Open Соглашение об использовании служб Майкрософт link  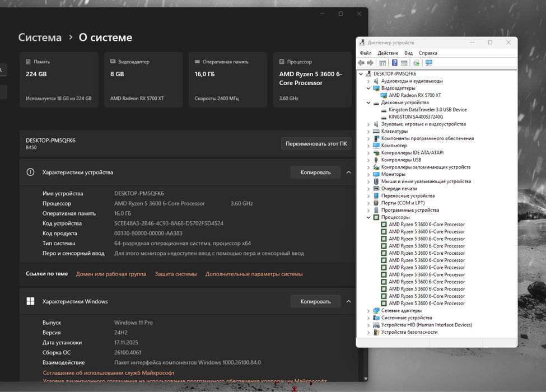[109, 373]
